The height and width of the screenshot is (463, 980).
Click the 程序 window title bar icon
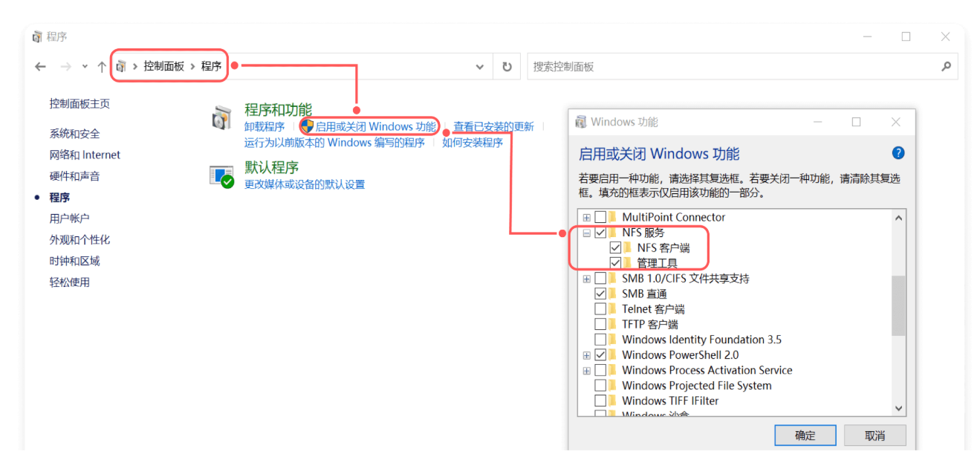[x=37, y=36]
